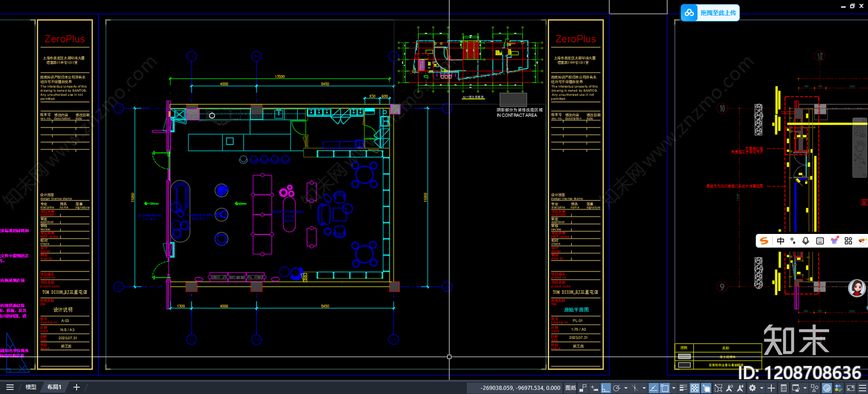This screenshot has width=868, height=394.
Task: Toggle polar tracking icon
Action: click(617, 388)
